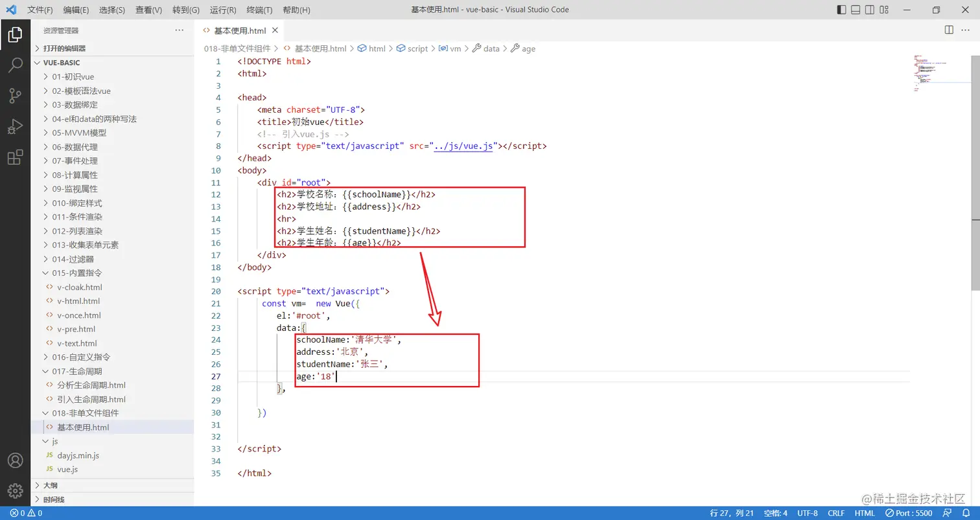Select the 基本使用.html editor tab
The image size is (980, 520).
tap(240, 30)
